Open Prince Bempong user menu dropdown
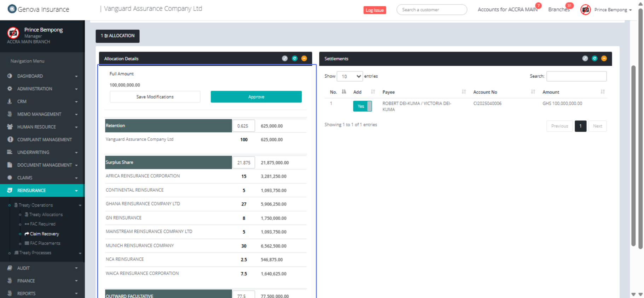The width and height of the screenshot is (644, 298). point(613,10)
